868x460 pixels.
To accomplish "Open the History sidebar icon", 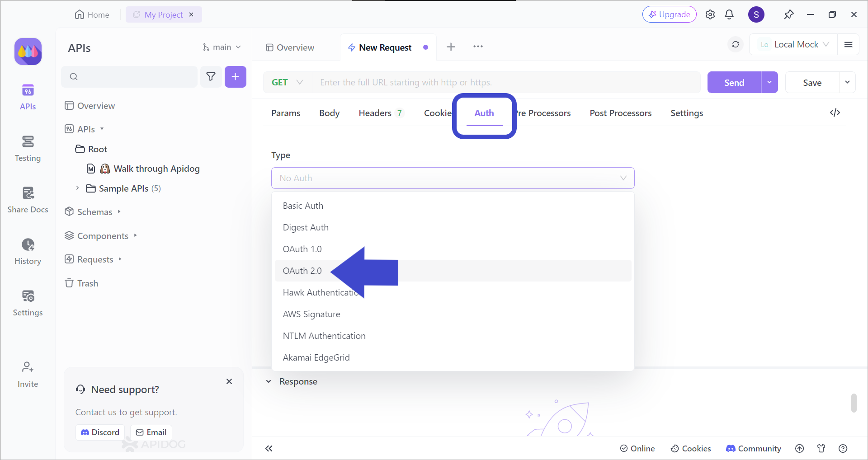I will (x=28, y=252).
